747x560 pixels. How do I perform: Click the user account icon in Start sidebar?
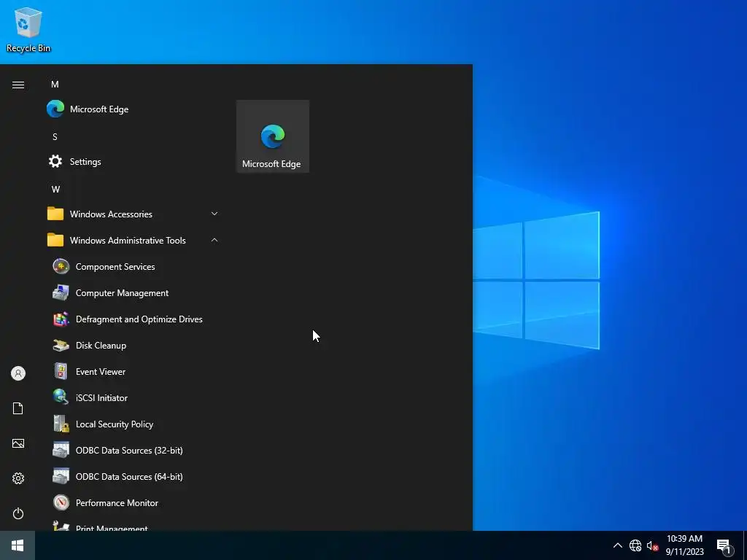(x=18, y=373)
